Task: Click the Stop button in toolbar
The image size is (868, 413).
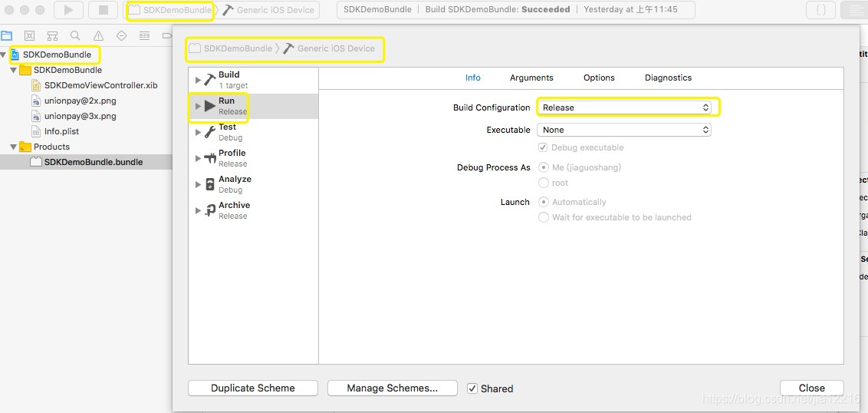Action: (104, 9)
